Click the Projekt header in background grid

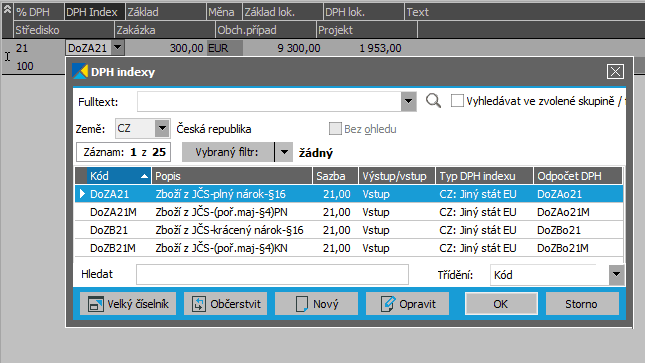pyautogui.click(x=367, y=30)
